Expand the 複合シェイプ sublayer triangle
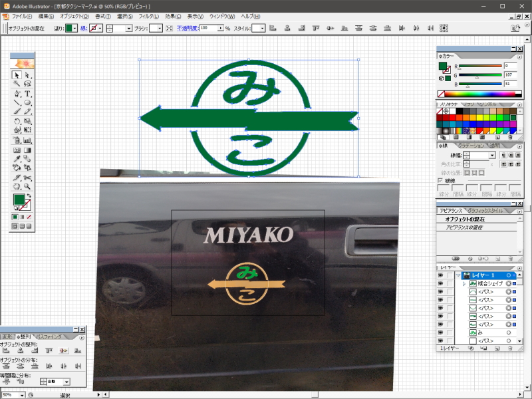Image resolution: width=532 pixels, height=399 pixels. point(464,283)
